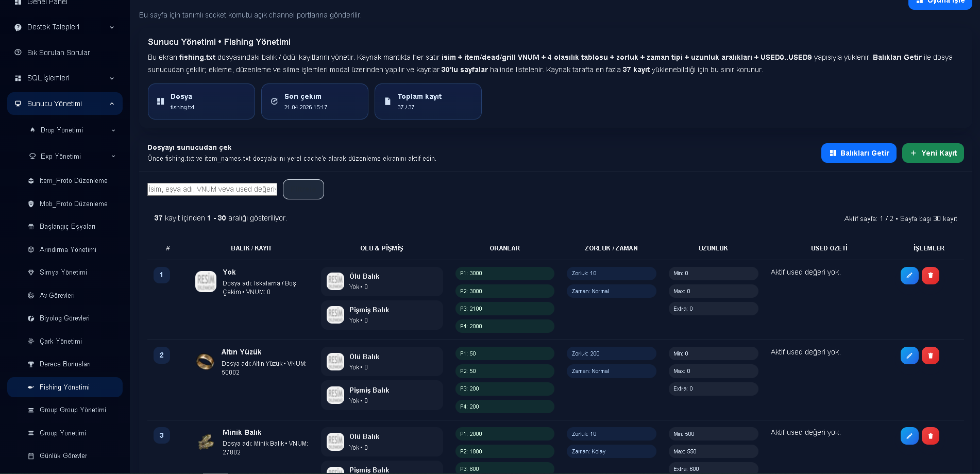
Task: Click Simya Yönetimi gem icon
Action: (31, 273)
